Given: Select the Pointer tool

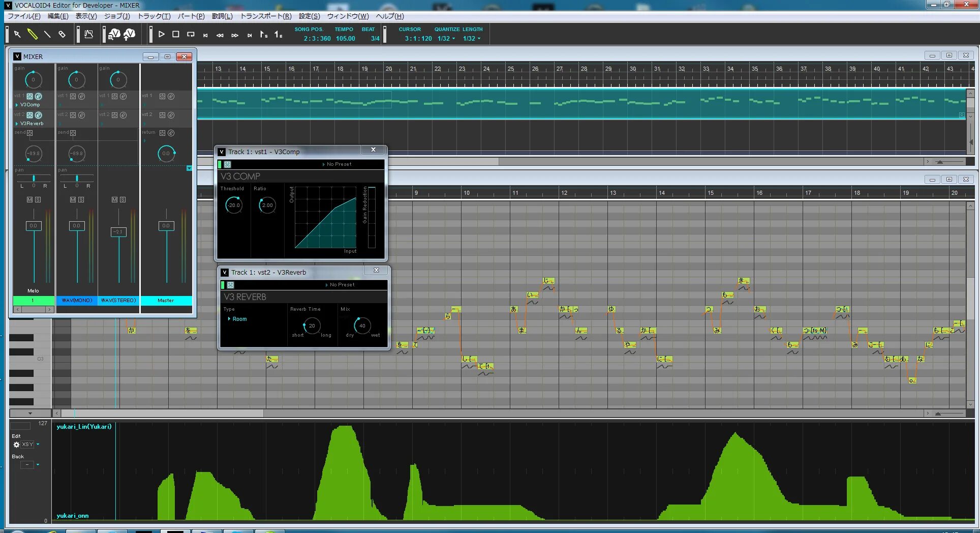Looking at the screenshot, I should click(17, 34).
